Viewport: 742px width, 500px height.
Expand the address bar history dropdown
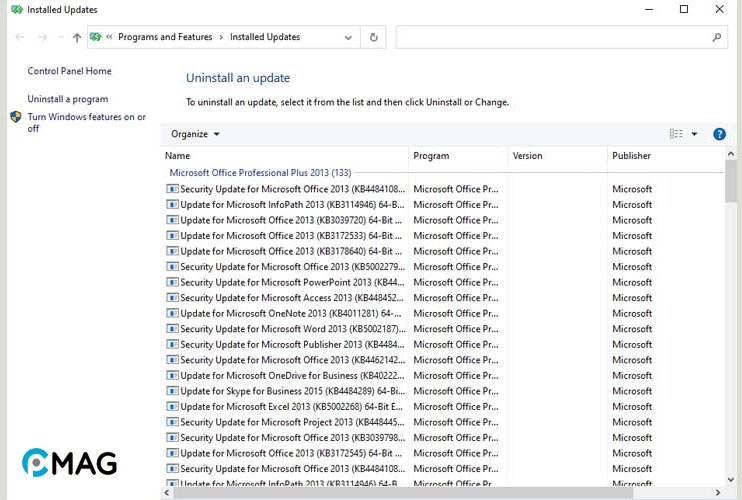pos(348,37)
